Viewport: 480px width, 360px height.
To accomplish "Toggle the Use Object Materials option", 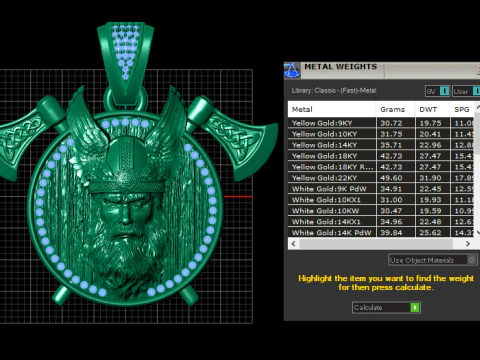I will [433, 260].
